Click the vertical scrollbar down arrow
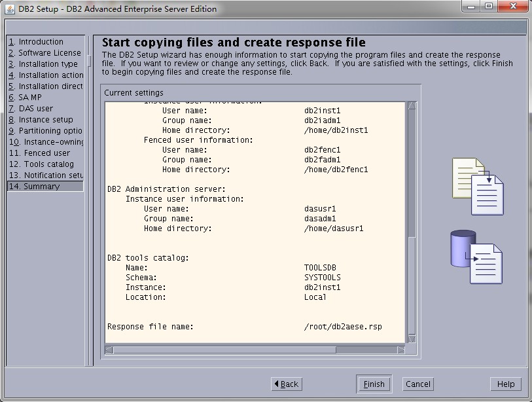The height and width of the screenshot is (402, 532). [x=412, y=339]
